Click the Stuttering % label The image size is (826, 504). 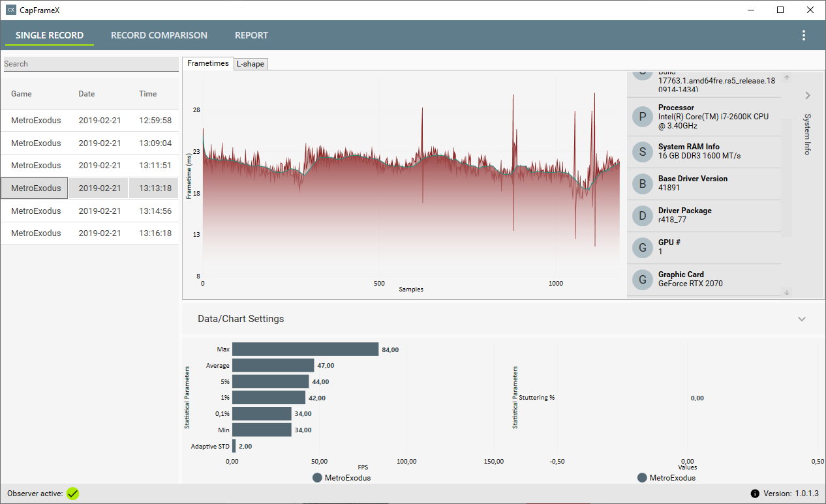click(537, 398)
